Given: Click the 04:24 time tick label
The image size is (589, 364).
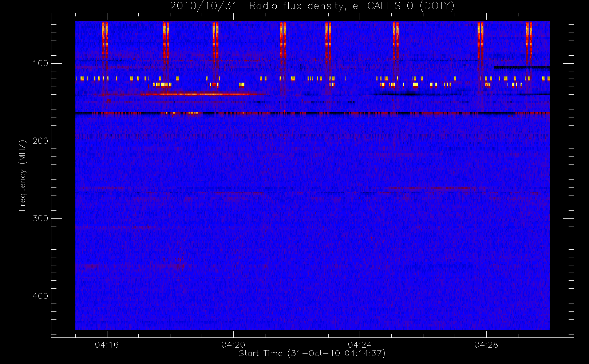Looking at the screenshot, I should [360, 345].
